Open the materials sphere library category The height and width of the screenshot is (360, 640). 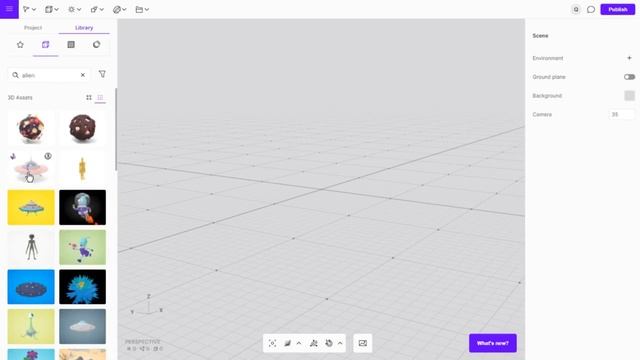(x=96, y=45)
